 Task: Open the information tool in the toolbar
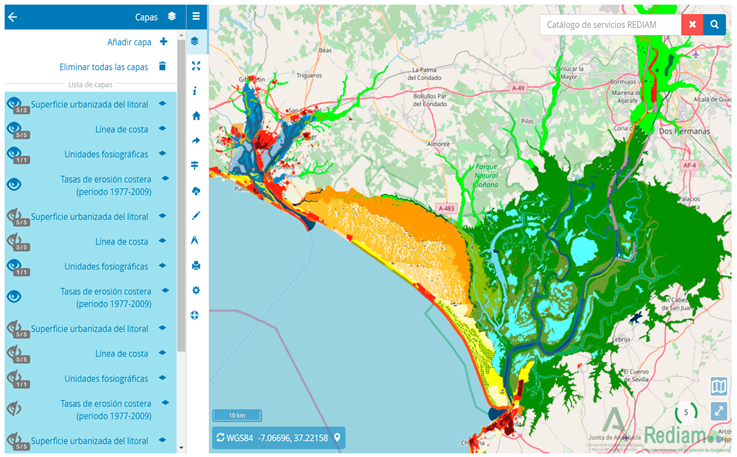click(x=196, y=91)
